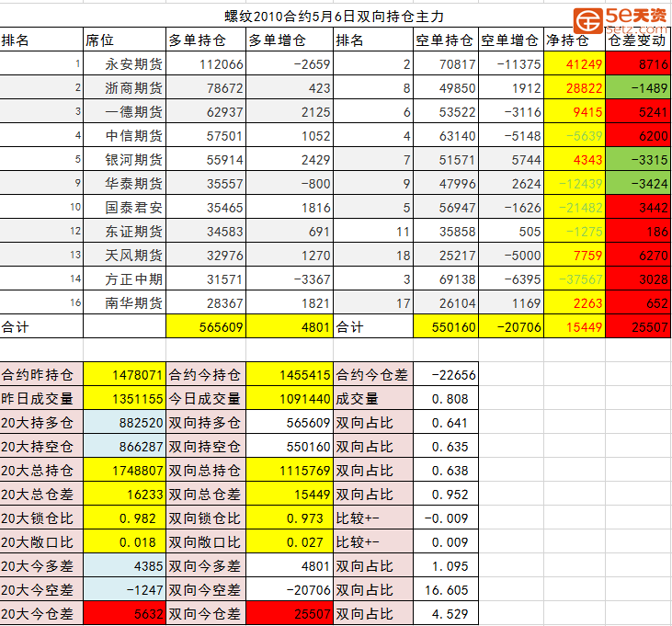The width and height of the screenshot is (672, 626).
Task: Select value 1478071
Action: click(124, 375)
